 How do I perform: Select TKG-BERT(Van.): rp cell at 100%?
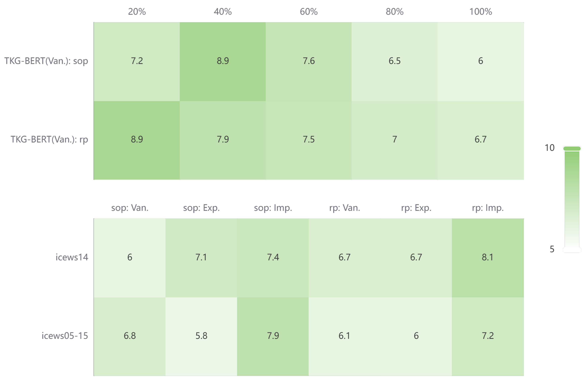(x=480, y=140)
